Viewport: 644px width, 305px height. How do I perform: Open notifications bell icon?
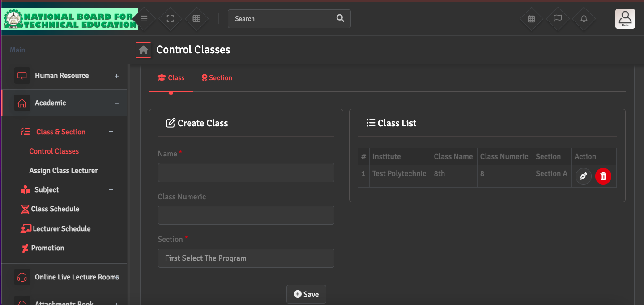[x=584, y=19]
